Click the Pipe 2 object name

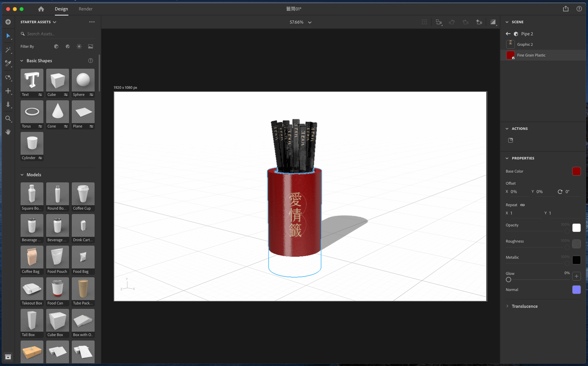click(x=527, y=34)
